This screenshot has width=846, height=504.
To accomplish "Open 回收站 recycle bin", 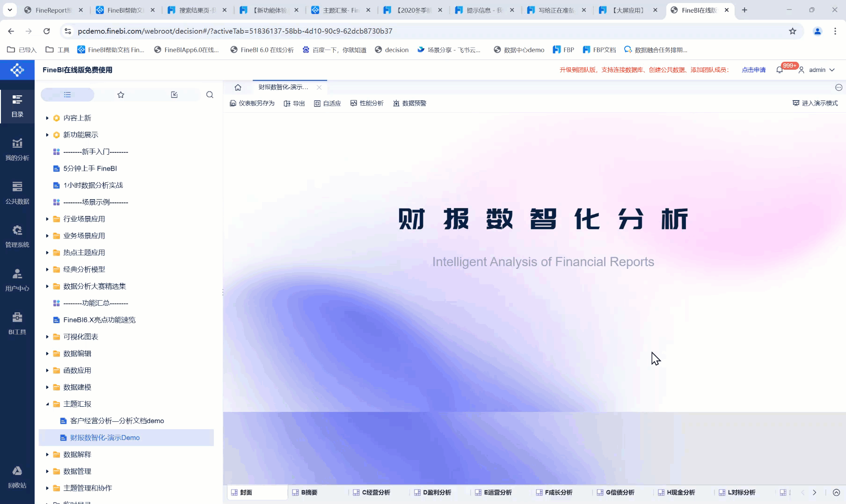I will pos(17,477).
